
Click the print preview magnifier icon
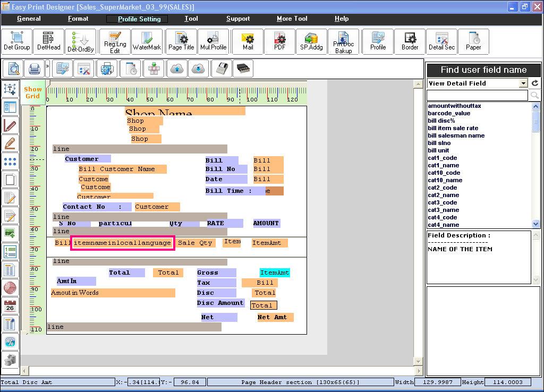pyautogui.click(x=14, y=69)
